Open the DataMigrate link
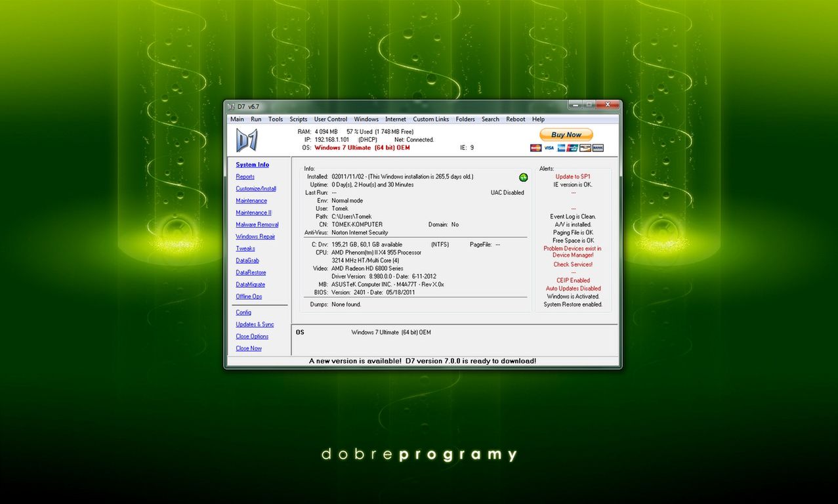 coord(250,284)
